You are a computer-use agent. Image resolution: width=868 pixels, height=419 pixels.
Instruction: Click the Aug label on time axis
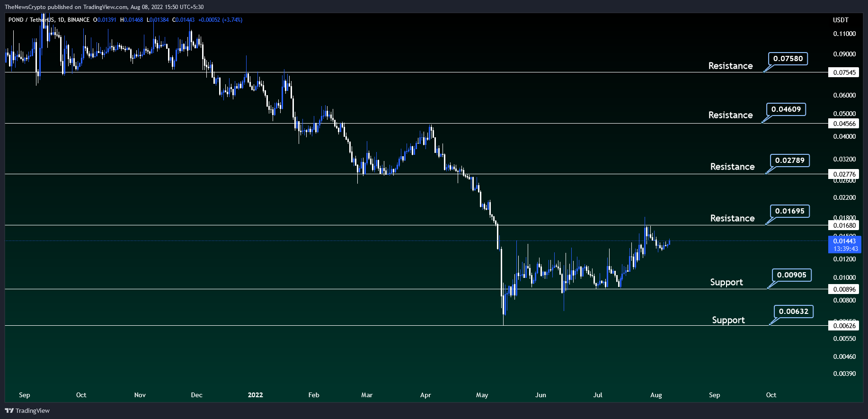coord(656,395)
